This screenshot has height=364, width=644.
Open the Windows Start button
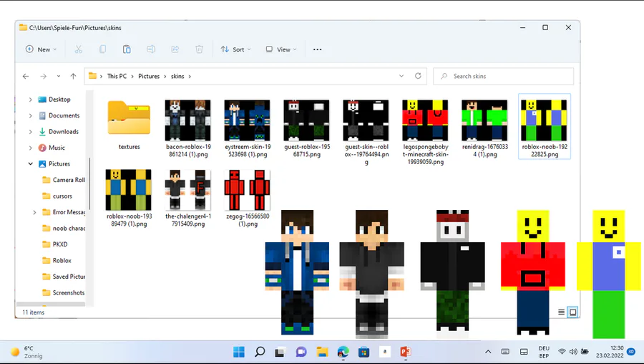238,352
